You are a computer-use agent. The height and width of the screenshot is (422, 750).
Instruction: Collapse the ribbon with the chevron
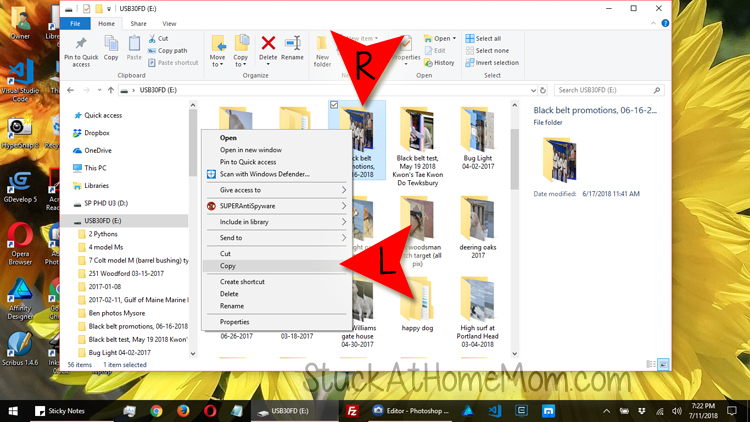[653, 23]
